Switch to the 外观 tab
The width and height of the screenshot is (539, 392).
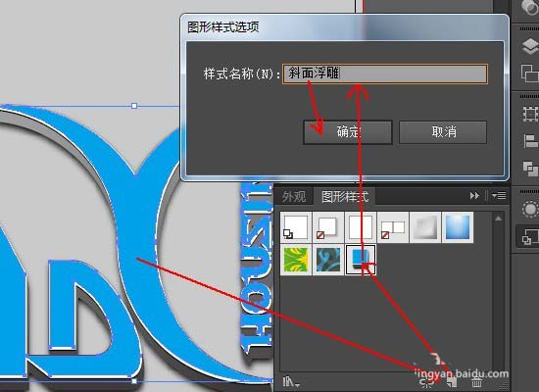[294, 197]
